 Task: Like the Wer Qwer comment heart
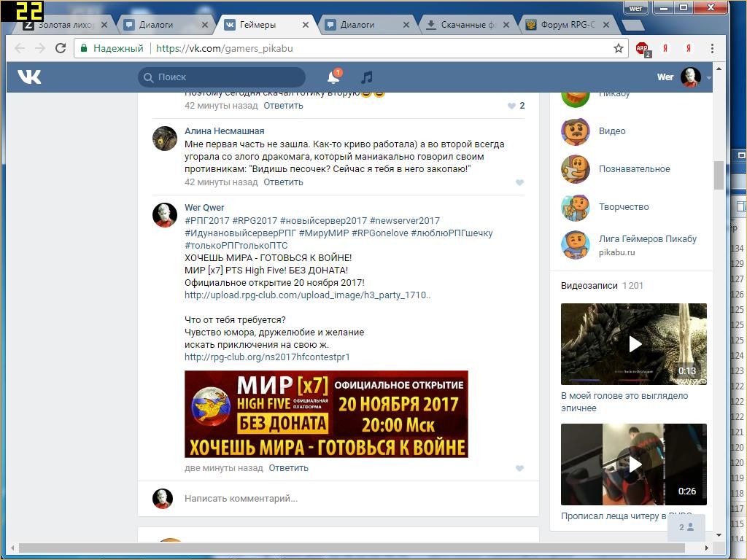pyautogui.click(x=519, y=468)
